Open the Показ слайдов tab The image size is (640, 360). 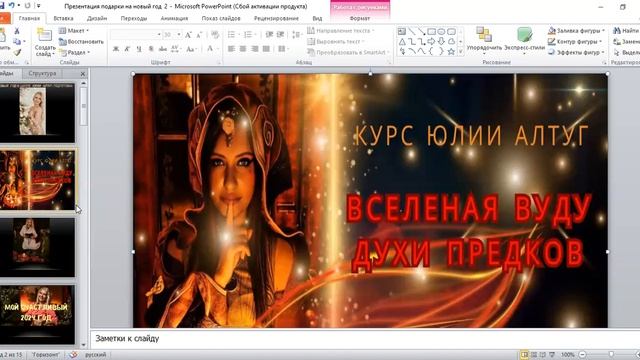(221, 18)
